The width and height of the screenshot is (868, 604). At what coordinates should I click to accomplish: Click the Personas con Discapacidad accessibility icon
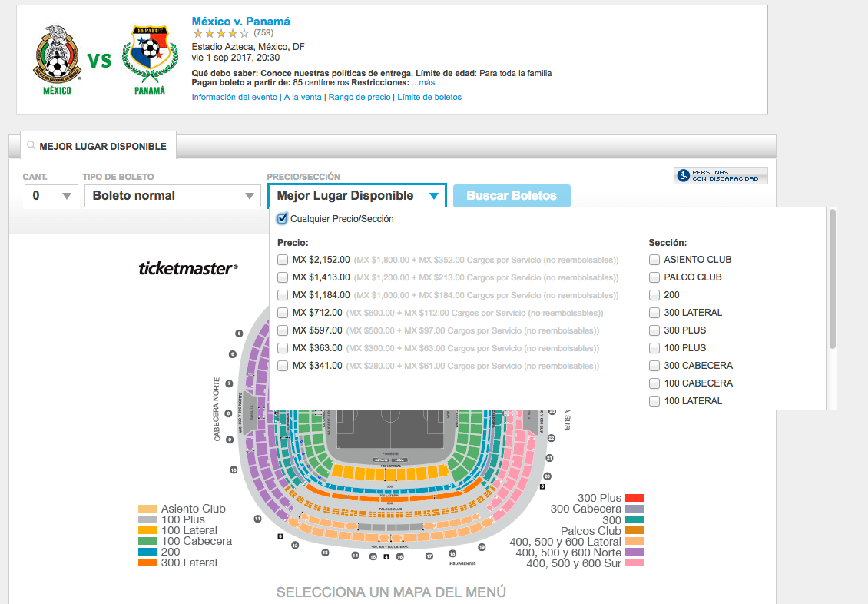684,175
